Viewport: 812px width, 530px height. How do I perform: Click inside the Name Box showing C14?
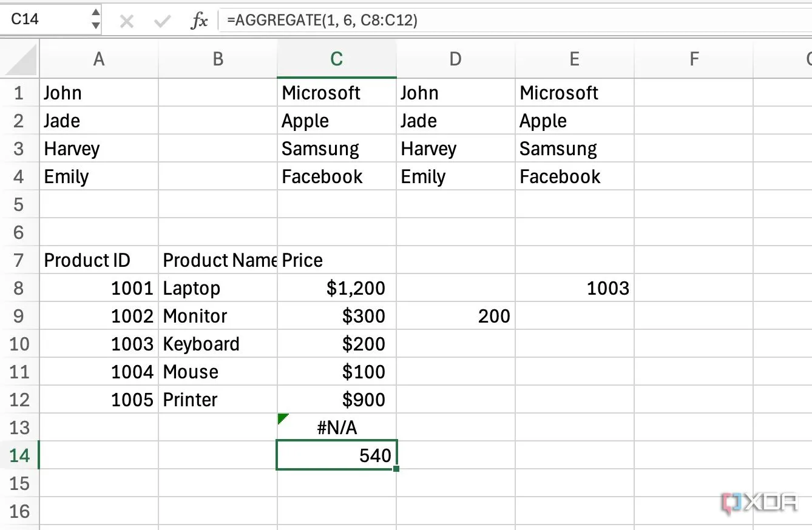pos(42,19)
